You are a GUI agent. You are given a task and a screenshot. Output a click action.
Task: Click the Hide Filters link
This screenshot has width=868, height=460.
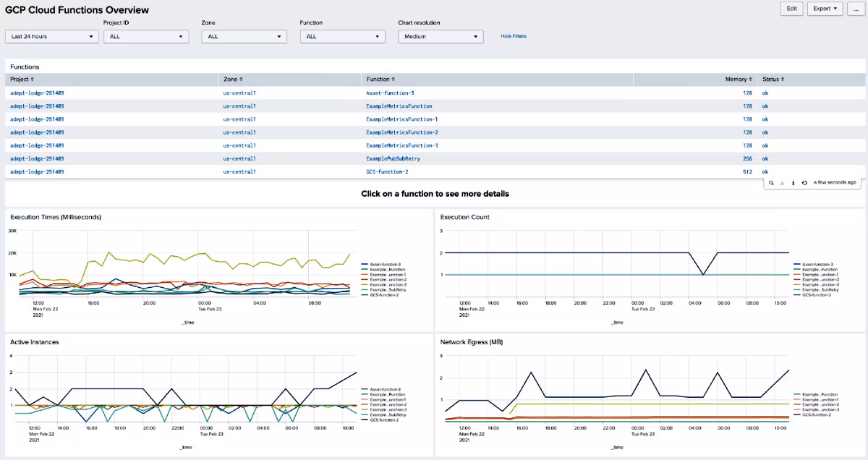click(513, 35)
